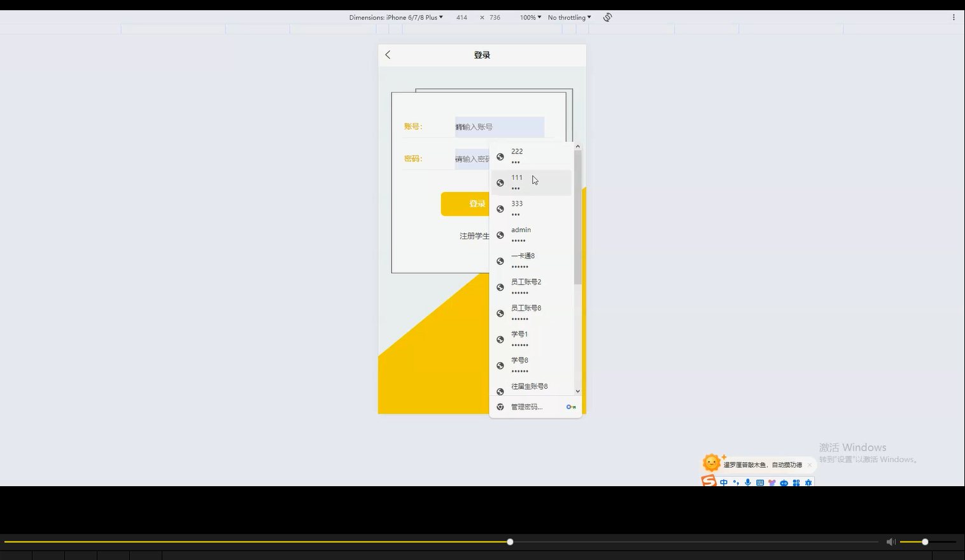Open the 100% zoom dropdown

530,17
